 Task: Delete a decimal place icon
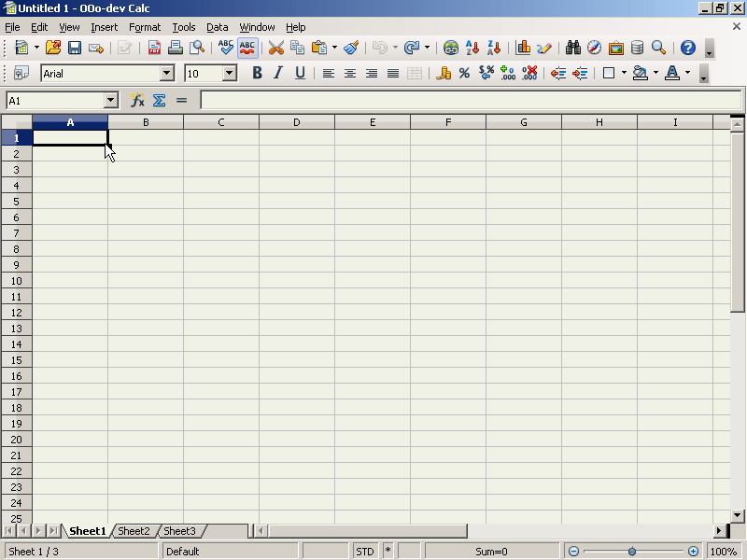[x=529, y=74]
